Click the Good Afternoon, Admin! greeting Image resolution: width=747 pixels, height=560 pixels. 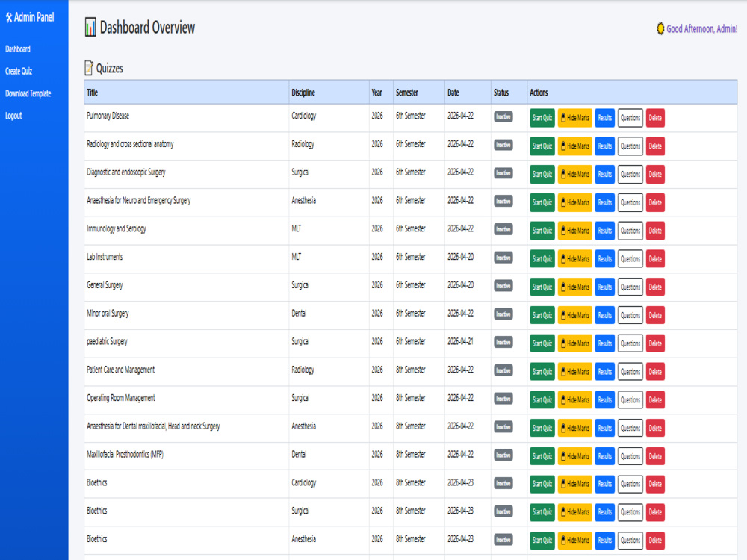(701, 29)
